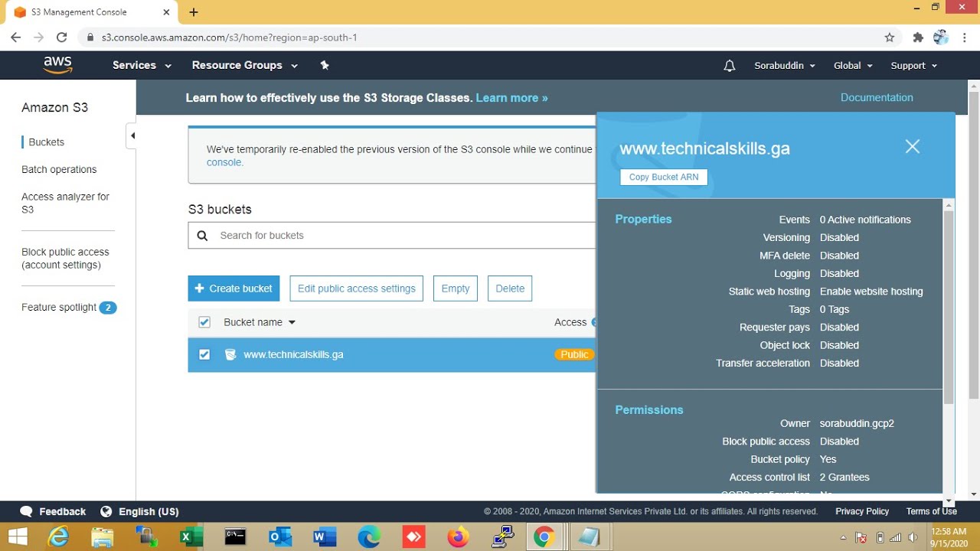Open the pin shortcuts icon in AWS navbar
This screenshot has width=980, height=551.
325,66
